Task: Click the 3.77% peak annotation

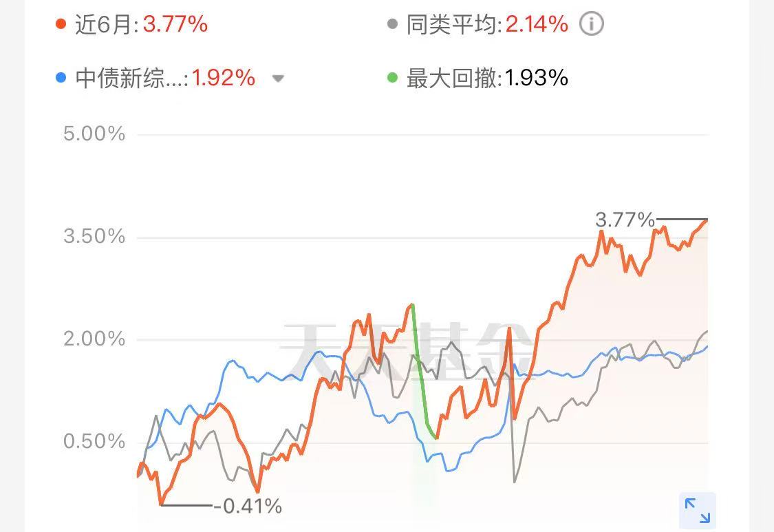Action: click(625, 220)
